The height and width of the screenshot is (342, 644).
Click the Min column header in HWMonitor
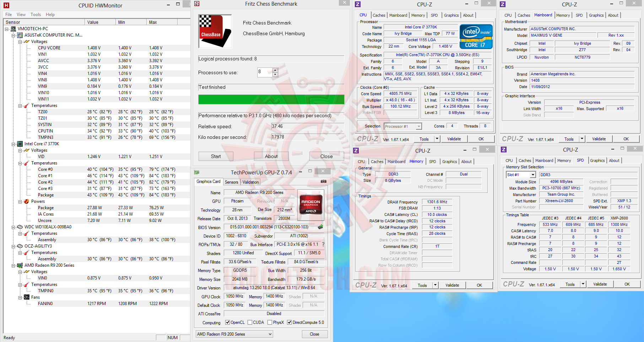pos(131,22)
